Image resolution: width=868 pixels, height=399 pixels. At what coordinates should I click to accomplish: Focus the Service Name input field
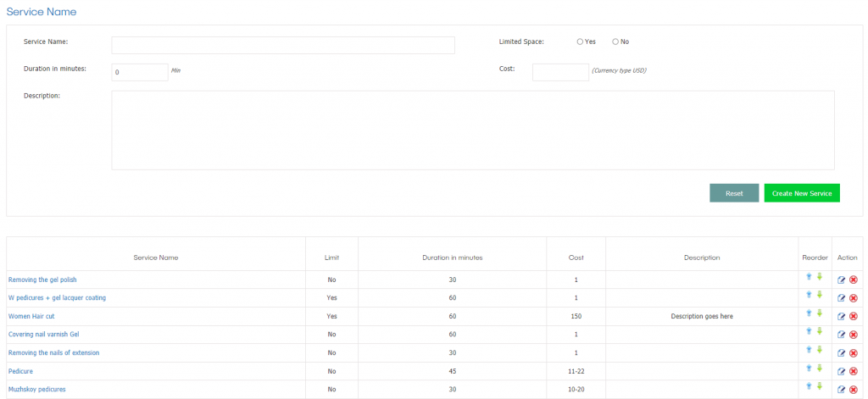tap(283, 46)
